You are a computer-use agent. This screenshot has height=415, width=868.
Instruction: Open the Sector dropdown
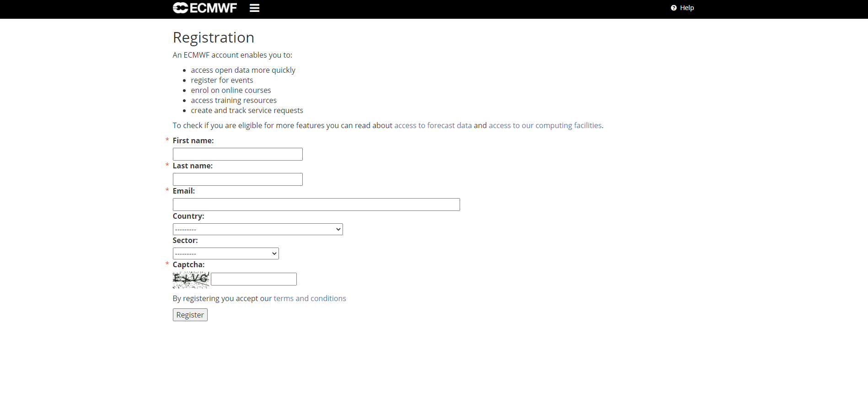coord(225,253)
